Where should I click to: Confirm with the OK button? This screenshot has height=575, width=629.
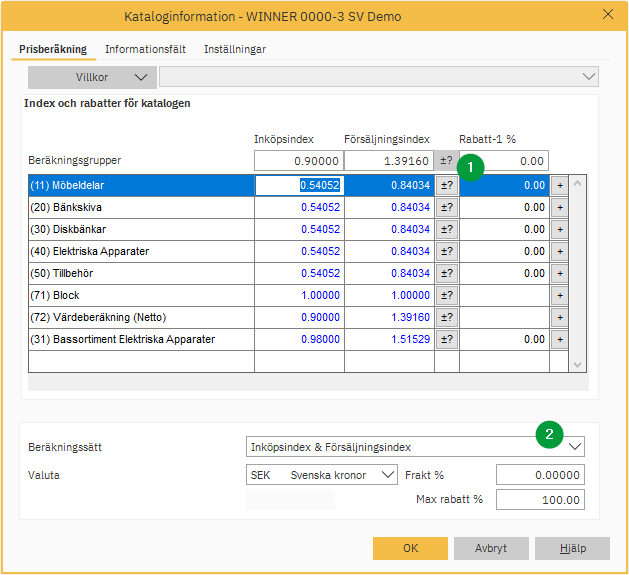[x=410, y=548]
